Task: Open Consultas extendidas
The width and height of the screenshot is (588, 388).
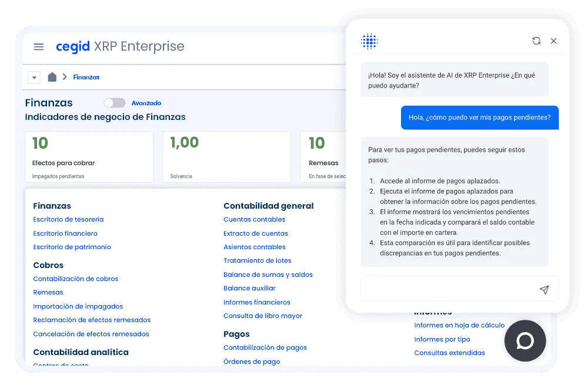Action: pos(450,353)
